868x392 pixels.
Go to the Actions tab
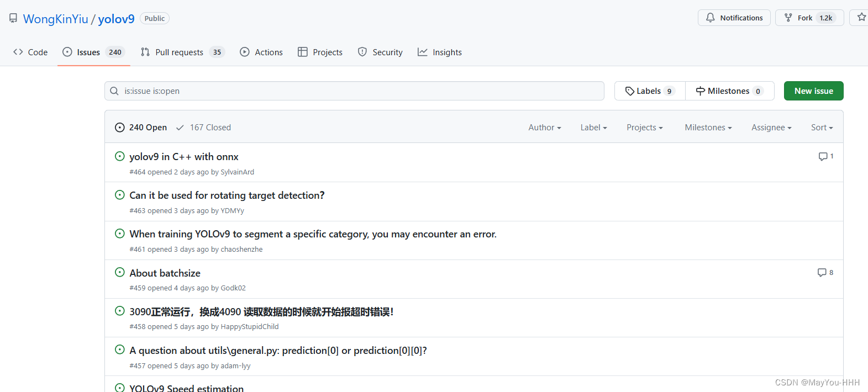click(x=261, y=52)
